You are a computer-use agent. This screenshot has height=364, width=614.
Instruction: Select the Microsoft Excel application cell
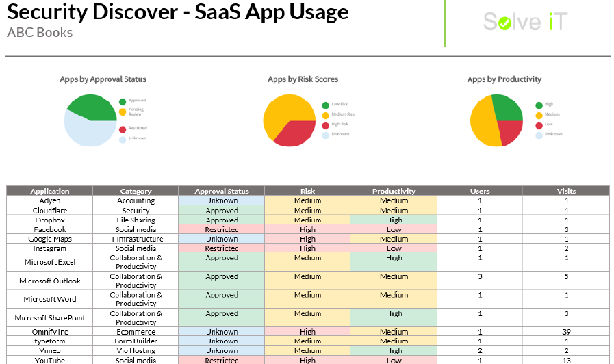point(50,262)
